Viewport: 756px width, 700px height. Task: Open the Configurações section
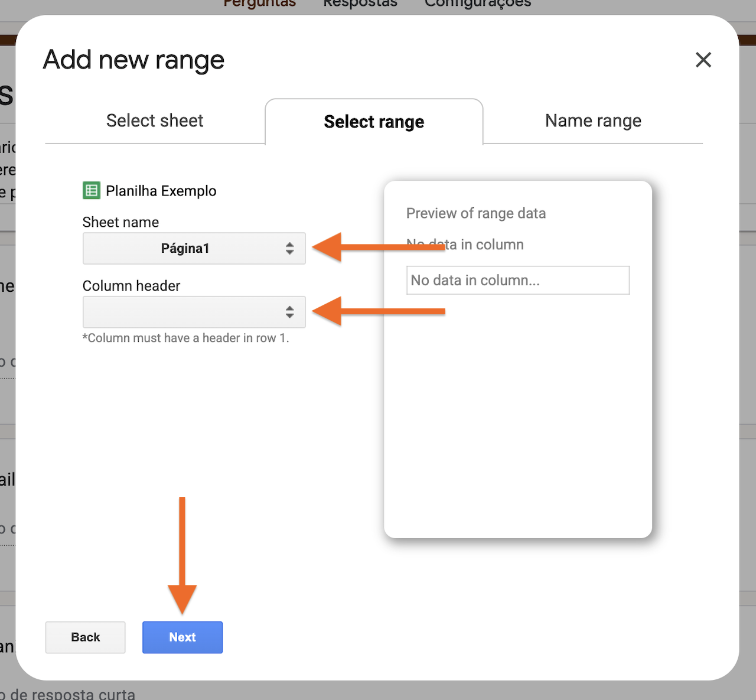pyautogui.click(x=477, y=4)
